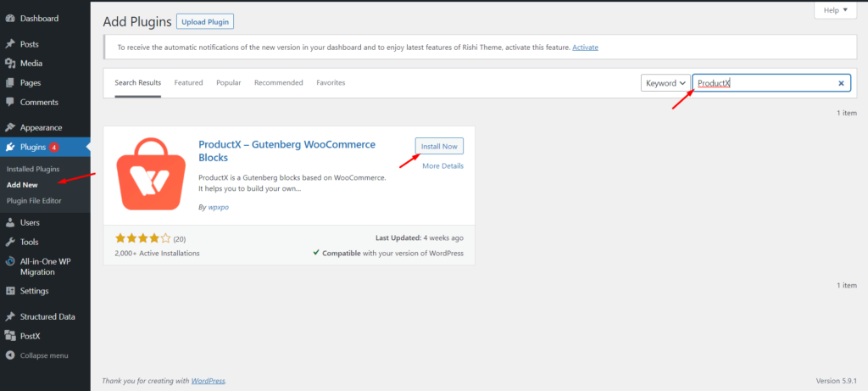Click the "Compatible with your version" text

pyautogui.click(x=393, y=253)
